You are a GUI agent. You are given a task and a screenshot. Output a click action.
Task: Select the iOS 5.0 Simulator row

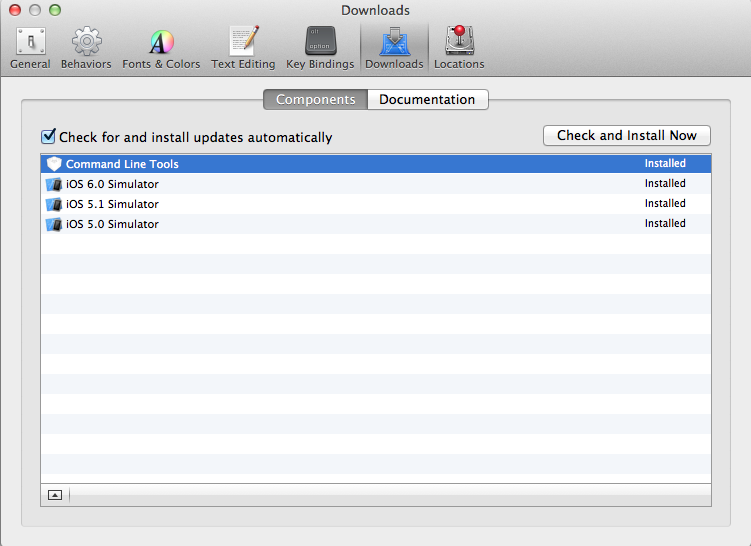click(376, 224)
